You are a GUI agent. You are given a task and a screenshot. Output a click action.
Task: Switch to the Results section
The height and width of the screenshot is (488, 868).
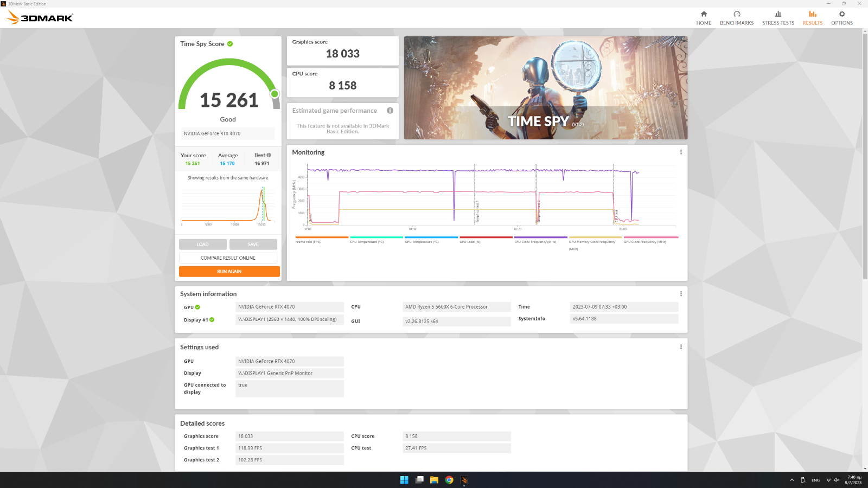coord(813,18)
